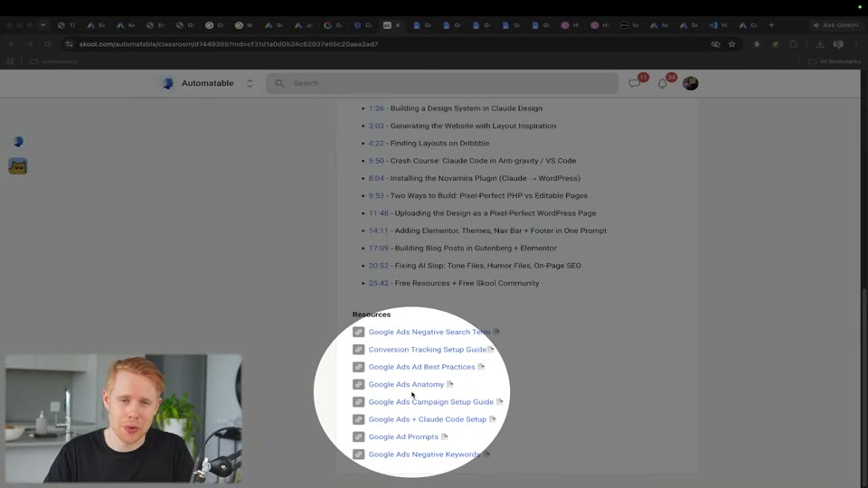Click link icon beside Google Ads Anatomy
This screenshot has width=868, height=488.
pos(359,385)
